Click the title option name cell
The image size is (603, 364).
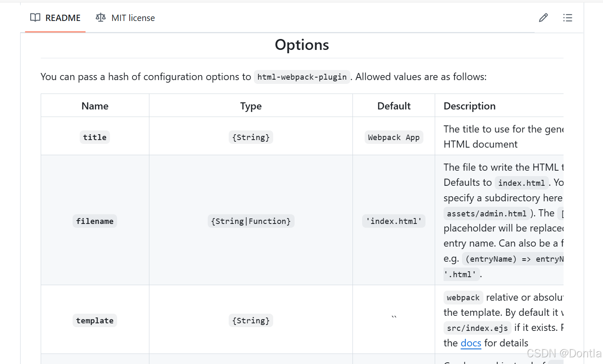click(95, 137)
